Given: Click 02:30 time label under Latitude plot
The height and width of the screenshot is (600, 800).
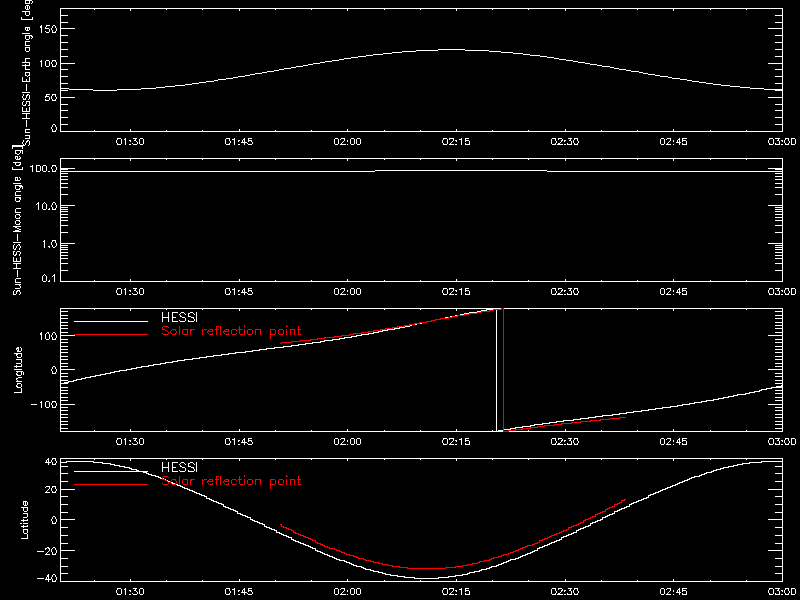Looking at the screenshot, I should pyautogui.click(x=565, y=592).
